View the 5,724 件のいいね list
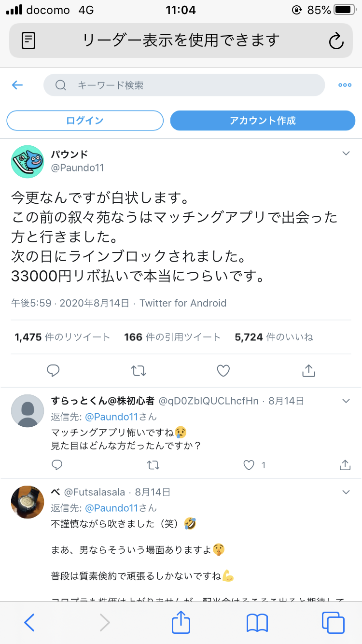Image resolution: width=362 pixels, height=644 pixels. [274, 337]
